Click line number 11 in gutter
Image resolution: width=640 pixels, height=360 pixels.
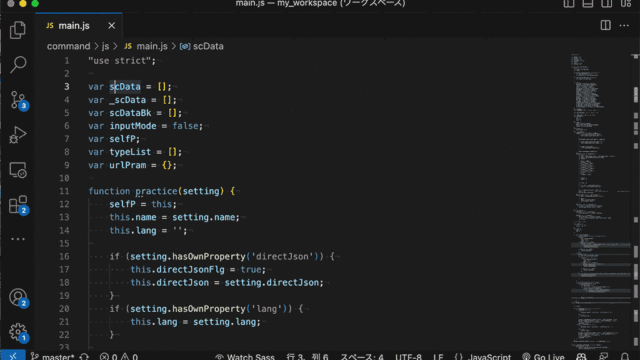pos(64,191)
